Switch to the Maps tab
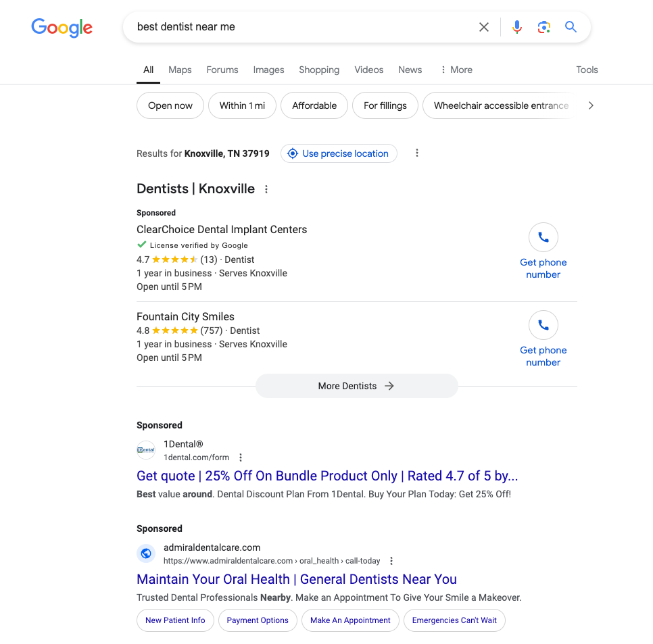653x644 pixels. (180, 70)
